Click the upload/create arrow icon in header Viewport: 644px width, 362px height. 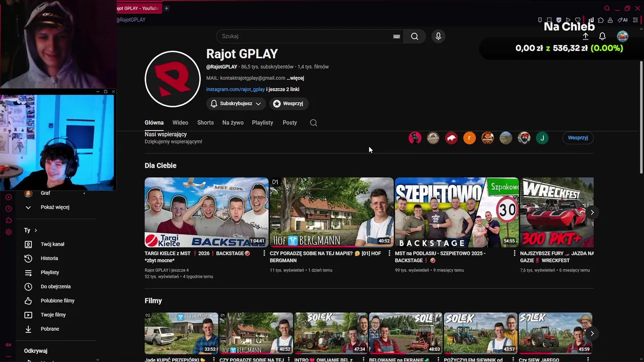point(586,36)
